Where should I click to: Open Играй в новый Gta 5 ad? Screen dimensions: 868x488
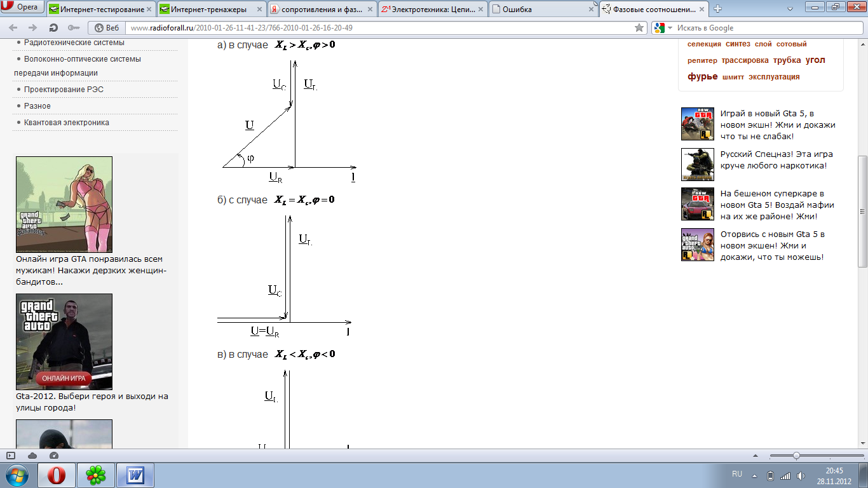click(778, 125)
